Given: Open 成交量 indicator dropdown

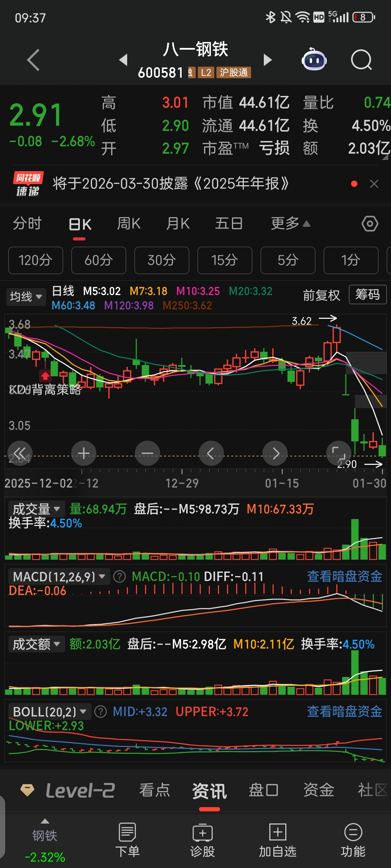Looking at the screenshot, I should point(36,509).
